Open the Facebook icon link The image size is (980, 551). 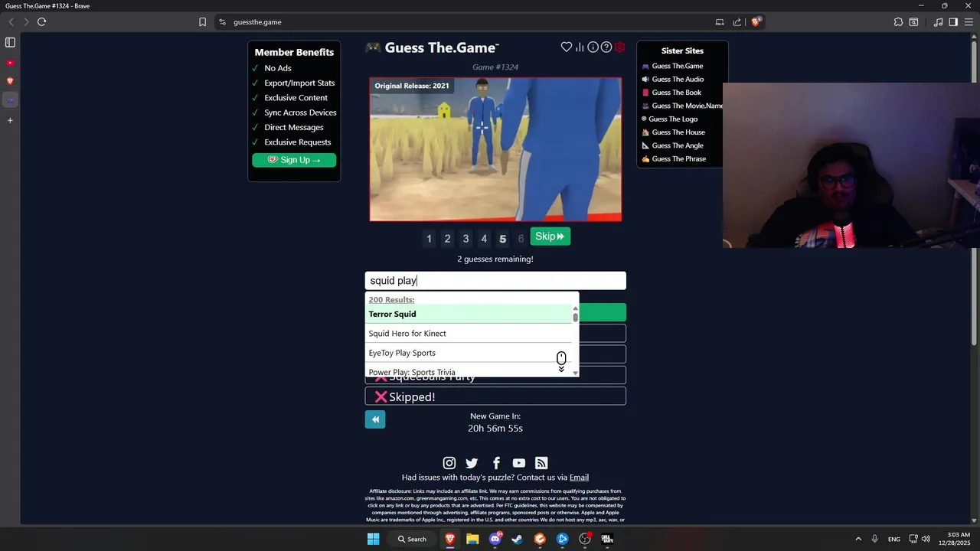coord(496,463)
